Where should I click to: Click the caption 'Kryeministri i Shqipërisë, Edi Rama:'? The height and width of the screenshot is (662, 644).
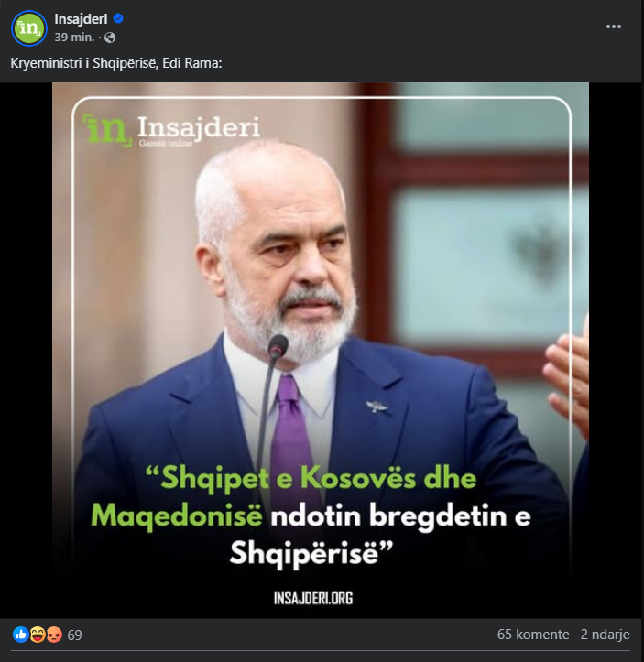click(116, 63)
